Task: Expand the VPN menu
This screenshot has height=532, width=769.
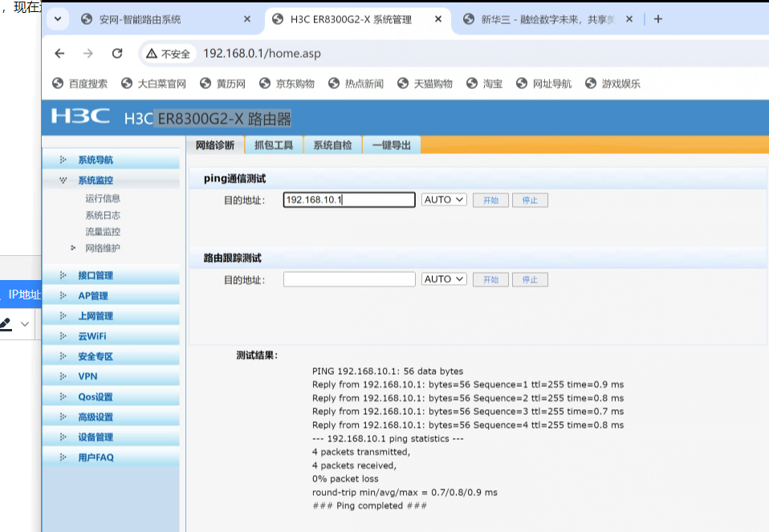Action: [x=111, y=376]
